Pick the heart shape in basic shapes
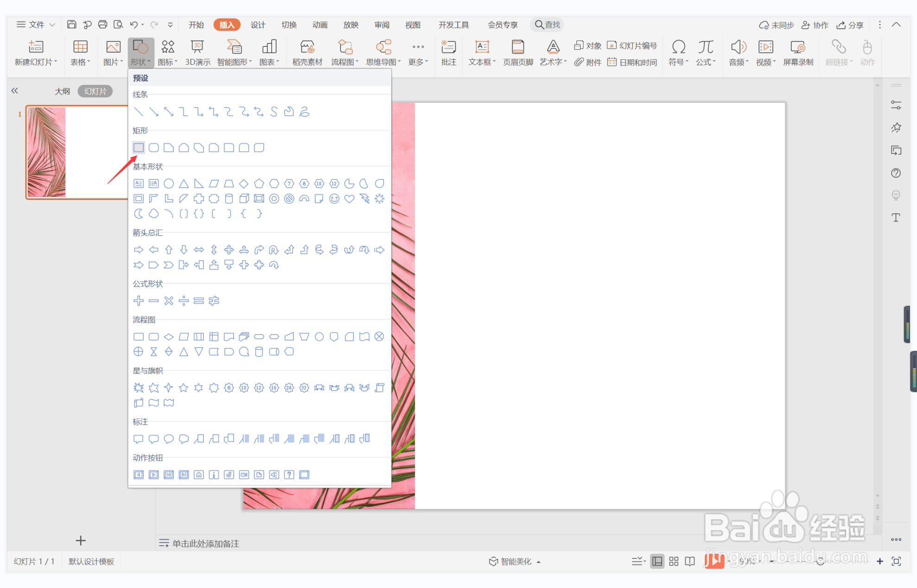917x588 pixels. 349,199
